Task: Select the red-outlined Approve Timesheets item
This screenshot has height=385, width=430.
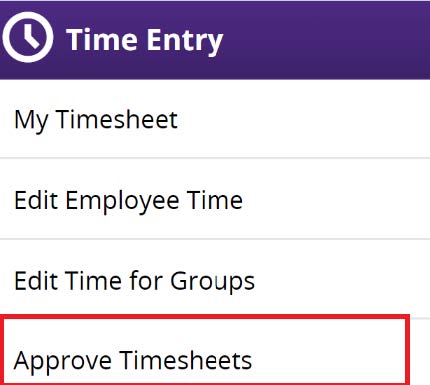Action: click(x=205, y=350)
